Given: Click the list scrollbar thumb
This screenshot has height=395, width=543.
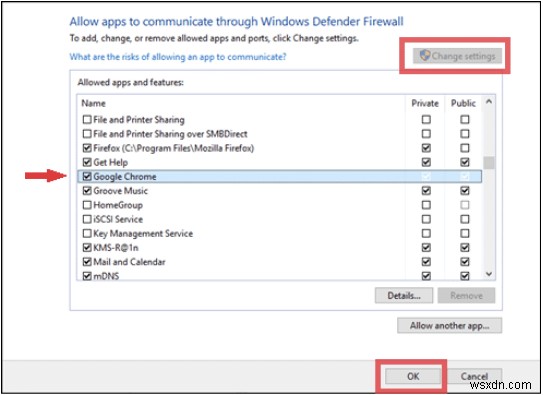Looking at the screenshot, I should click(x=489, y=163).
